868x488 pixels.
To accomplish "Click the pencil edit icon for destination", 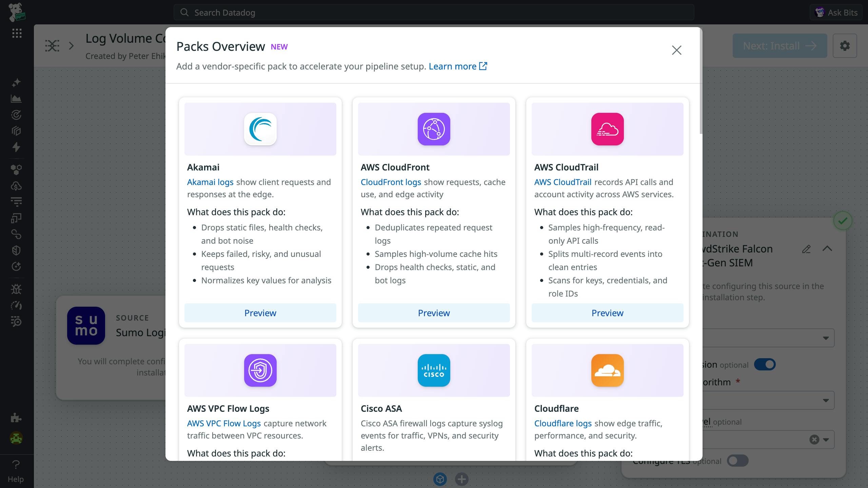I will tap(806, 249).
